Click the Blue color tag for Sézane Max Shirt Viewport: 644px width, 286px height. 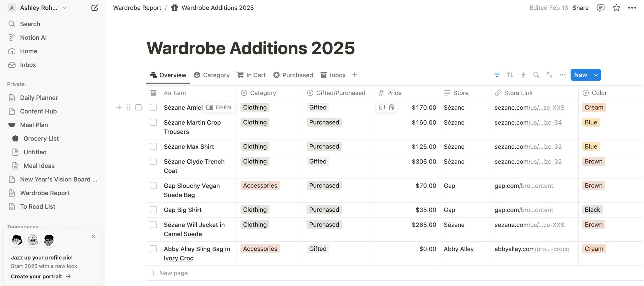(x=591, y=146)
